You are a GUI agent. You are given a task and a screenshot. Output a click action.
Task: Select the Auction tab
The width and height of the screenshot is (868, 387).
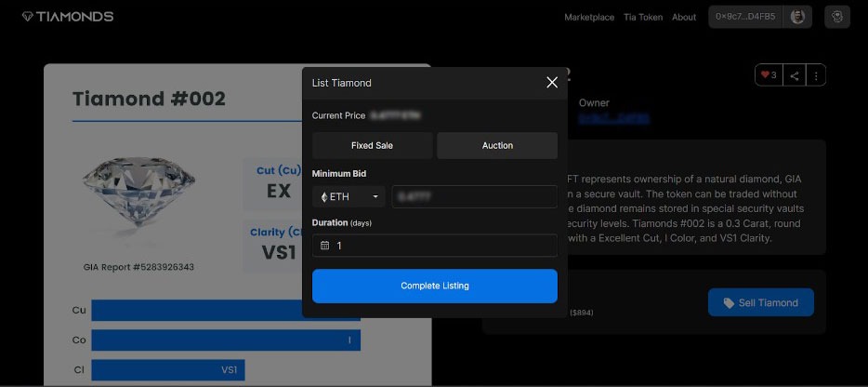pos(497,145)
